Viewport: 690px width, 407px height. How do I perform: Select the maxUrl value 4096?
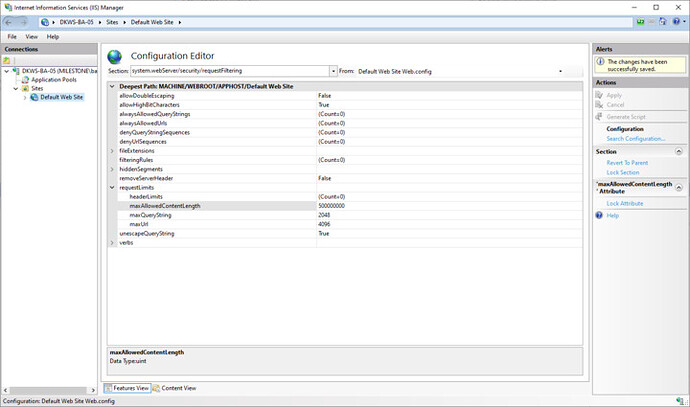click(x=324, y=224)
